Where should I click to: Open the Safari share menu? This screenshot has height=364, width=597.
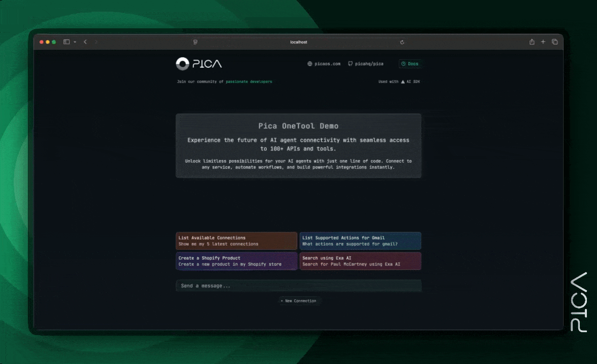[x=532, y=42]
